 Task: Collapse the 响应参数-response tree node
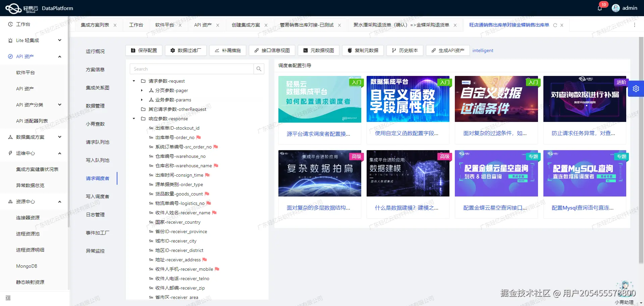click(x=133, y=119)
